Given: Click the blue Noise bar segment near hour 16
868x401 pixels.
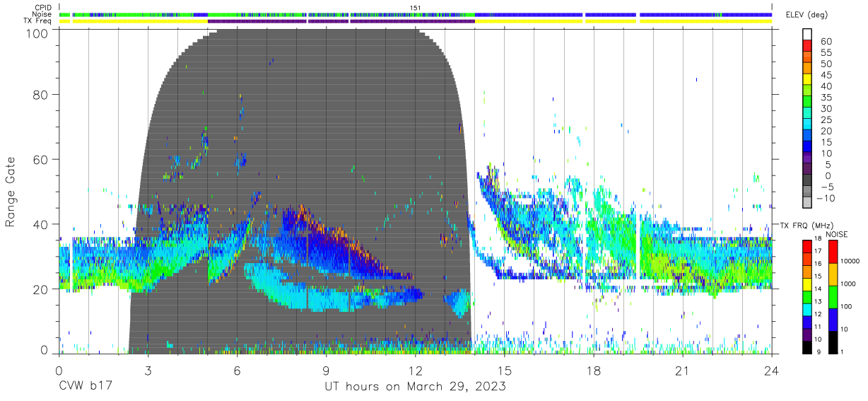Looking at the screenshot, I should pos(529,14).
